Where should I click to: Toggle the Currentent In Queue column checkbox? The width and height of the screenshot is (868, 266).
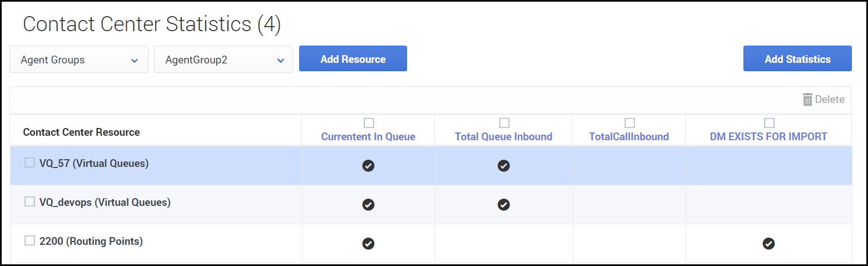369,122
